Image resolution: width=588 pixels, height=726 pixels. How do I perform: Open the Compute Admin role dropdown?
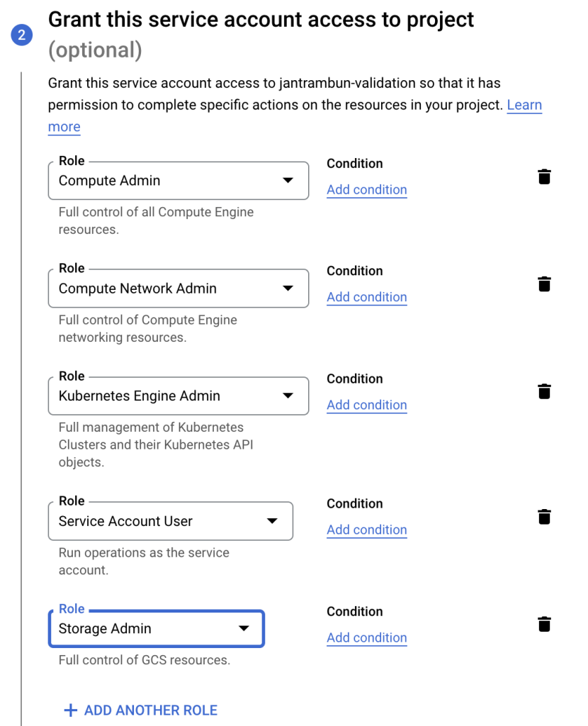tap(289, 181)
